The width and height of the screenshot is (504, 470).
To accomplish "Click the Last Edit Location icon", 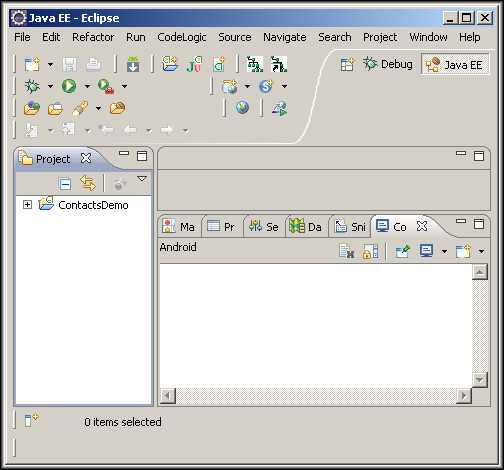I will [x=106, y=129].
